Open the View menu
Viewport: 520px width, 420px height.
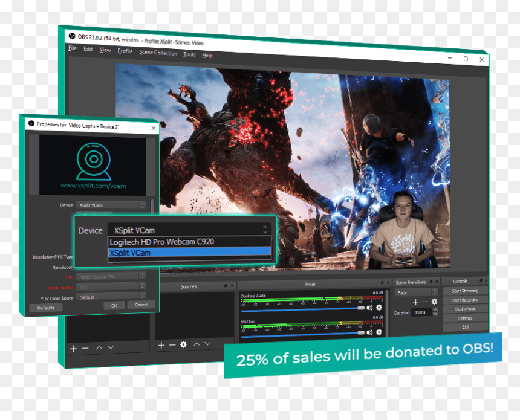point(105,50)
